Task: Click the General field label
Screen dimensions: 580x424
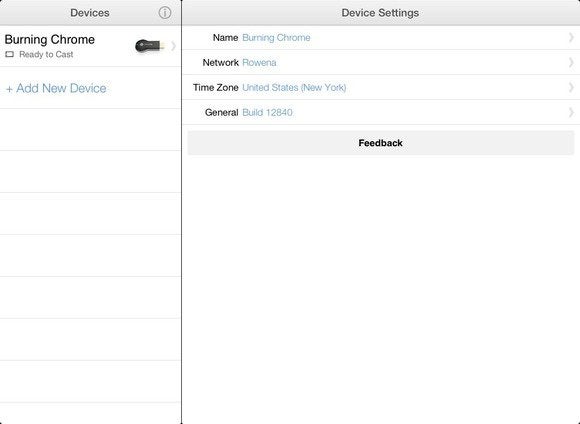Action: pos(221,112)
